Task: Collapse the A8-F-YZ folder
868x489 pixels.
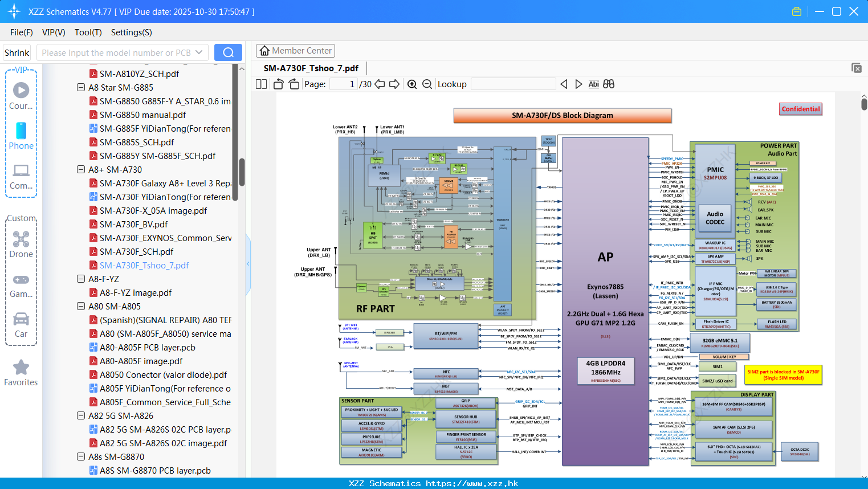Action: [x=81, y=279]
